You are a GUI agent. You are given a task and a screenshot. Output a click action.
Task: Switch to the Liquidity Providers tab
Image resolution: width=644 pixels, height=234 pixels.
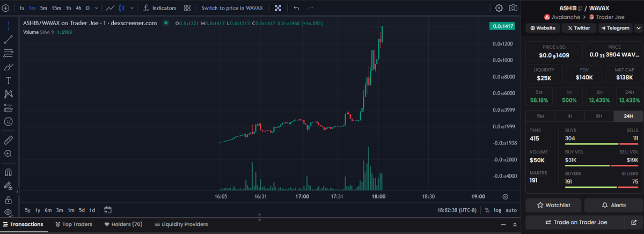click(x=181, y=224)
